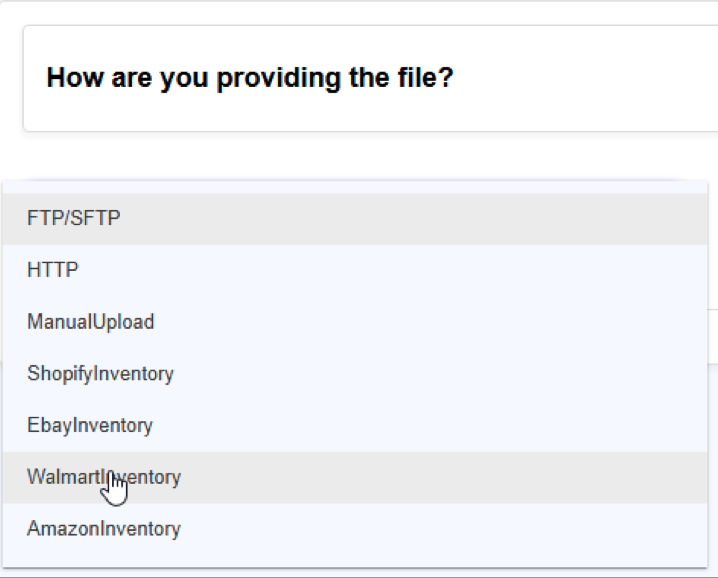718x578 pixels.
Task: Set file source to Walmart inventory
Action: (x=355, y=477)
